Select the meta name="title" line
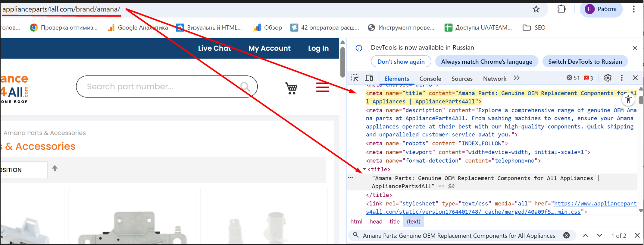This screenshot has height=245, width=644. point(502,97)
